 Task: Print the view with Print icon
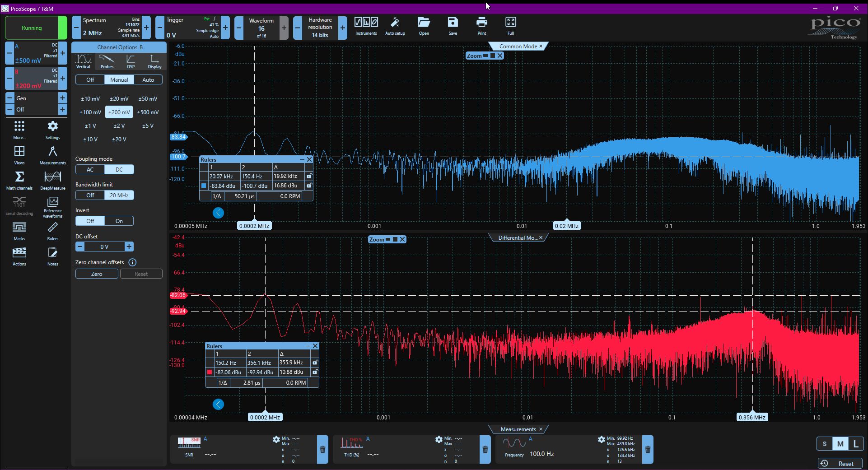481,26
